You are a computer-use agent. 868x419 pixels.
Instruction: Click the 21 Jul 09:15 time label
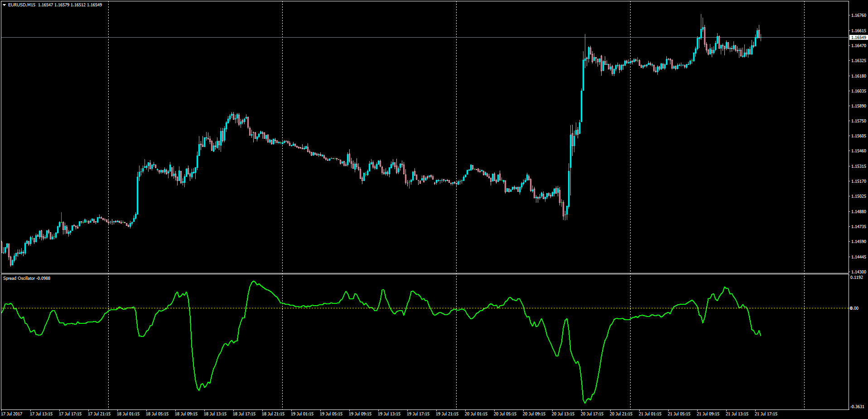708,414
